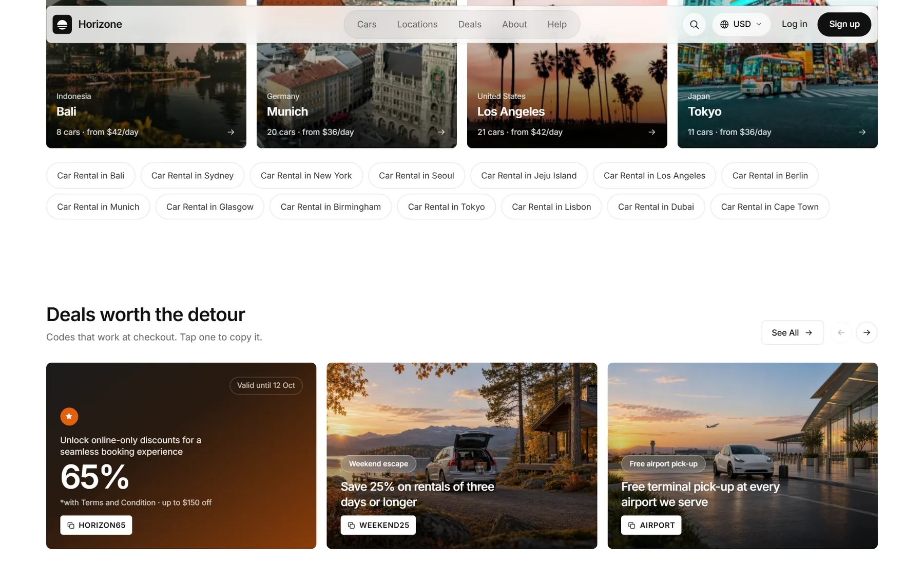Screen dimensions: 924x578
Task: Select Car Rental in Jeju Island chip
Action: pyautogui.click(x=529, y=176)
